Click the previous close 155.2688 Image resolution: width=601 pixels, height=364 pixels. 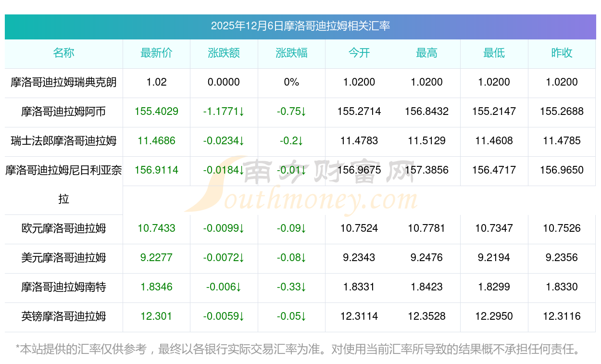[x=562, y=112]
